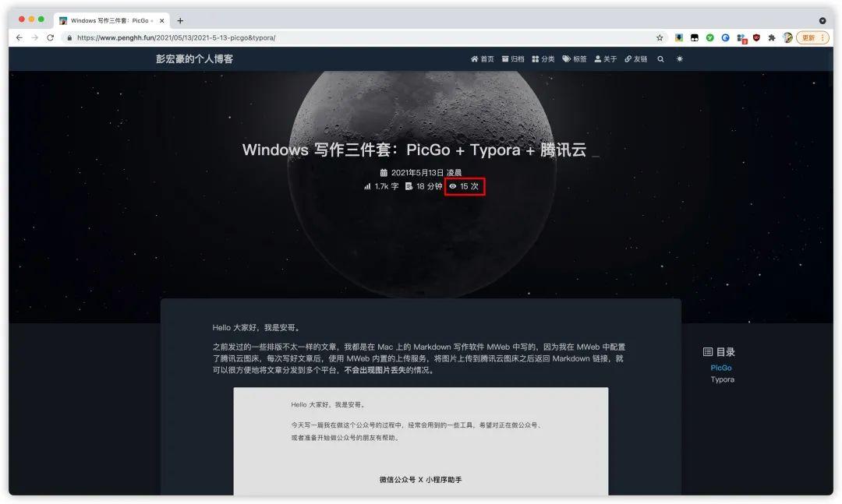Open the 友链 friend links page

636,59
